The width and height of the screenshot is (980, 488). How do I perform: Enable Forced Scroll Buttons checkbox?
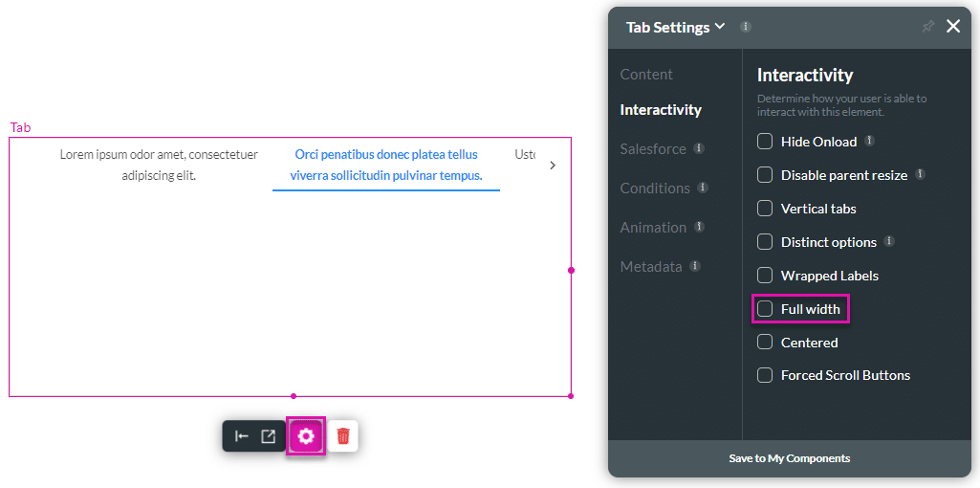coord(765,375)
